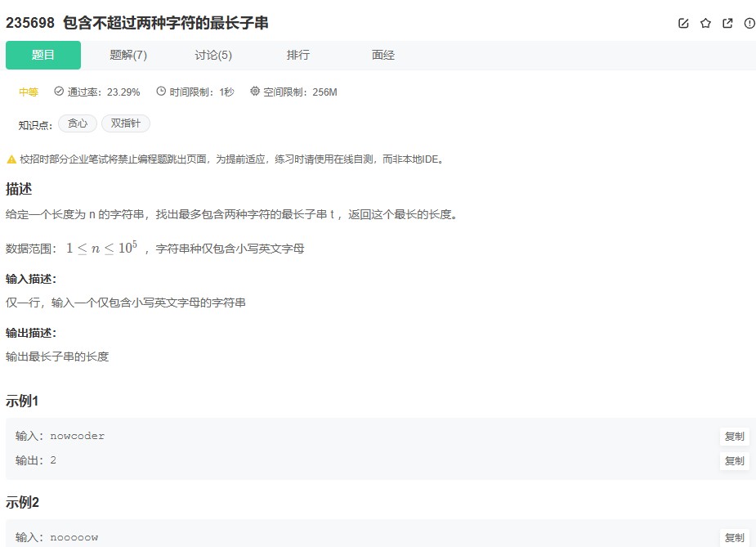Click the 贪心 knowledge tag
This screenshot has height=547, width=756.
pos(78,123)
